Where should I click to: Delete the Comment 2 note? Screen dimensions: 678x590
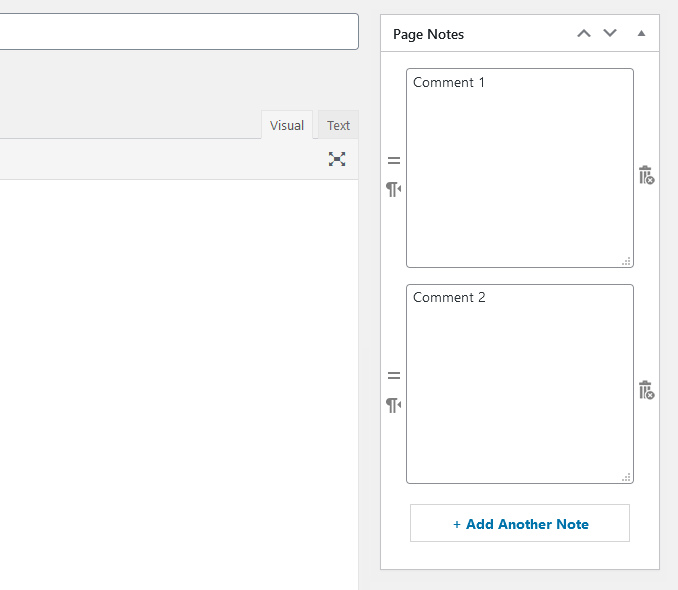[646, 390]
